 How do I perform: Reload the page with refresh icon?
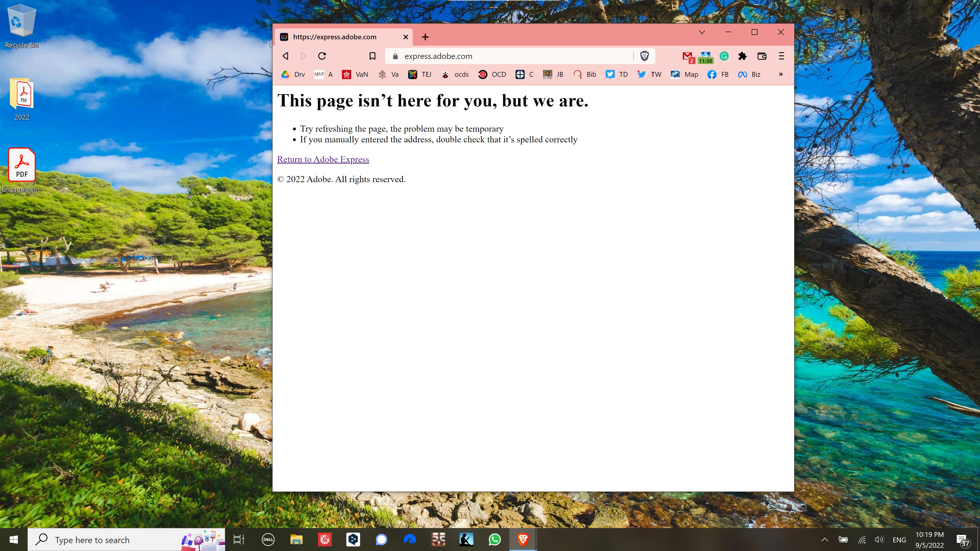322,56
